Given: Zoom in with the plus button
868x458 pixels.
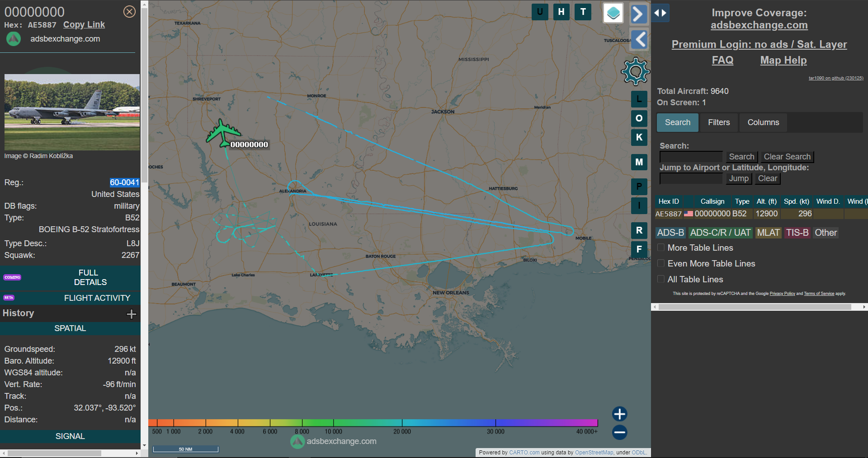Looking at the screenshot, I should click(x=619, y=414).
